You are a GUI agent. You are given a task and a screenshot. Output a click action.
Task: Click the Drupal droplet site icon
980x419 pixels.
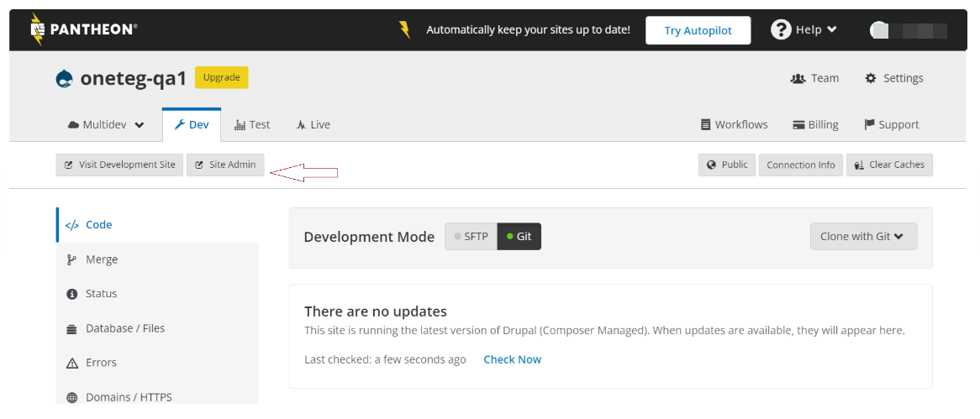coord(64,78)
